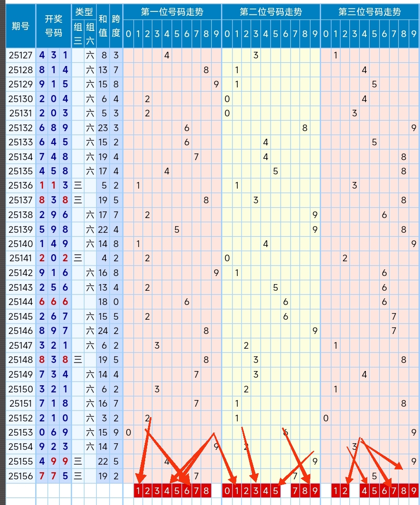Click third-position trend 2 in row 25141
Viewport: 420px width, 505px height.
pos(345,258)
